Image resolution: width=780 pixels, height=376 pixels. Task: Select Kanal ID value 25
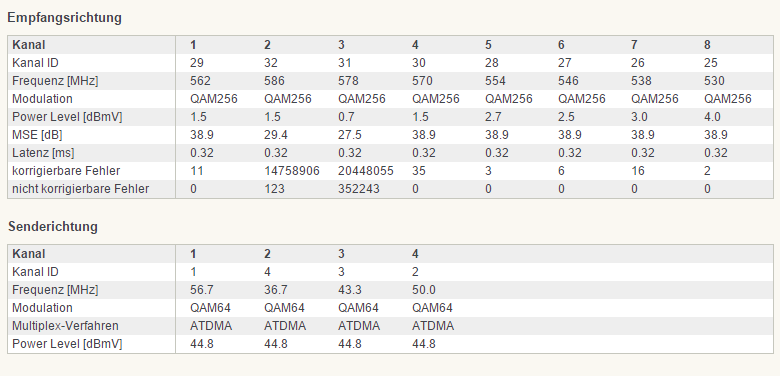click(x=711, y=63)
